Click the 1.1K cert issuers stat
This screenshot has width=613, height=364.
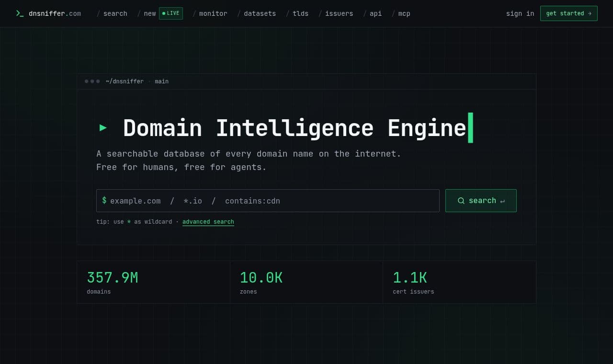459,282
